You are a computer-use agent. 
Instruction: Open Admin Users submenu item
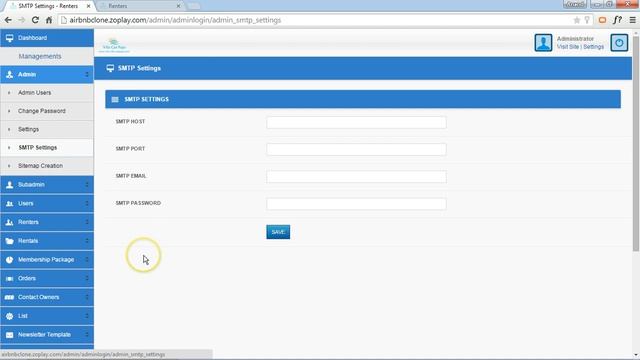[47, 93]
